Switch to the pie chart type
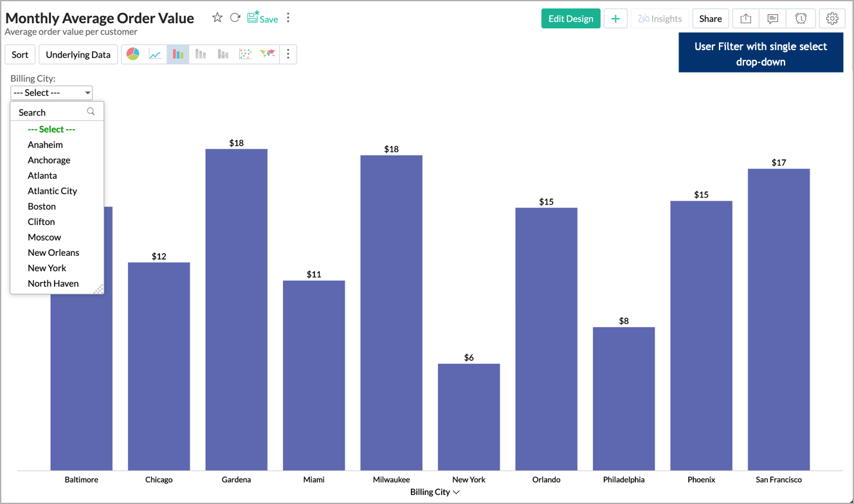854x504 pixels. 133,55
